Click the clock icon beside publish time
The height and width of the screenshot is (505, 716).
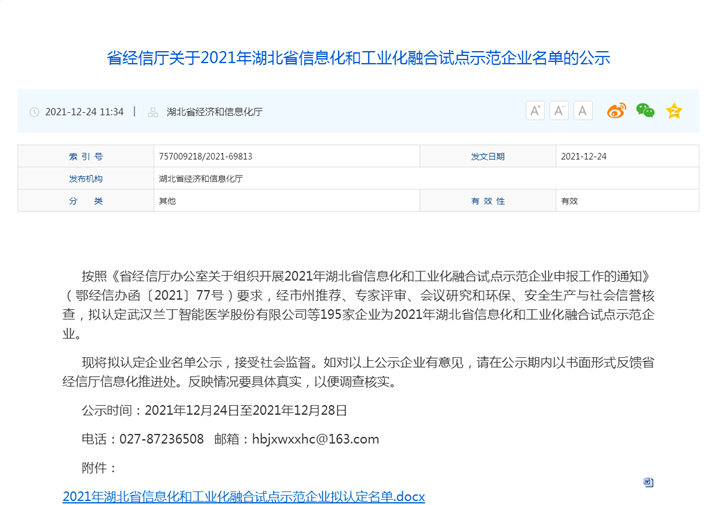pos(34,112)
